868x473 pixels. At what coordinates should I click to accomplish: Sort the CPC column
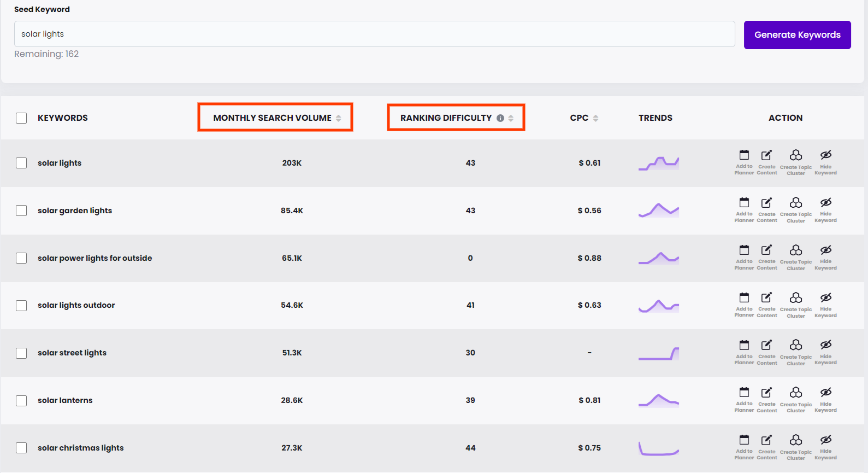pos(595,118)
